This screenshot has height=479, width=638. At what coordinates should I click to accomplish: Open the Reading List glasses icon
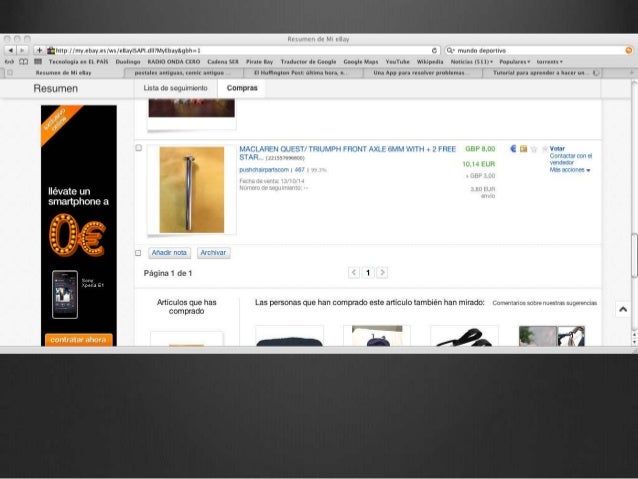(x=9, y=62)
